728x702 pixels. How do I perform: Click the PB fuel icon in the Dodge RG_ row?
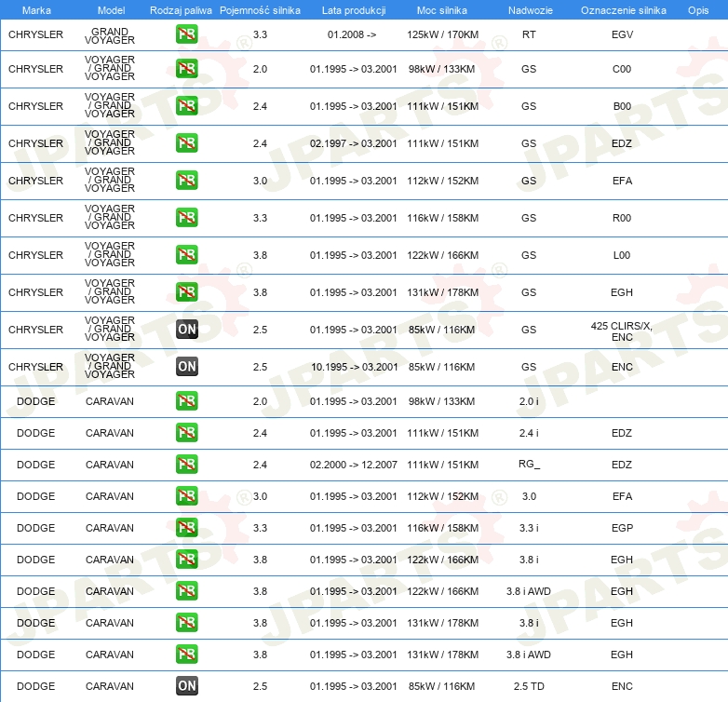(x=186, y=465)
